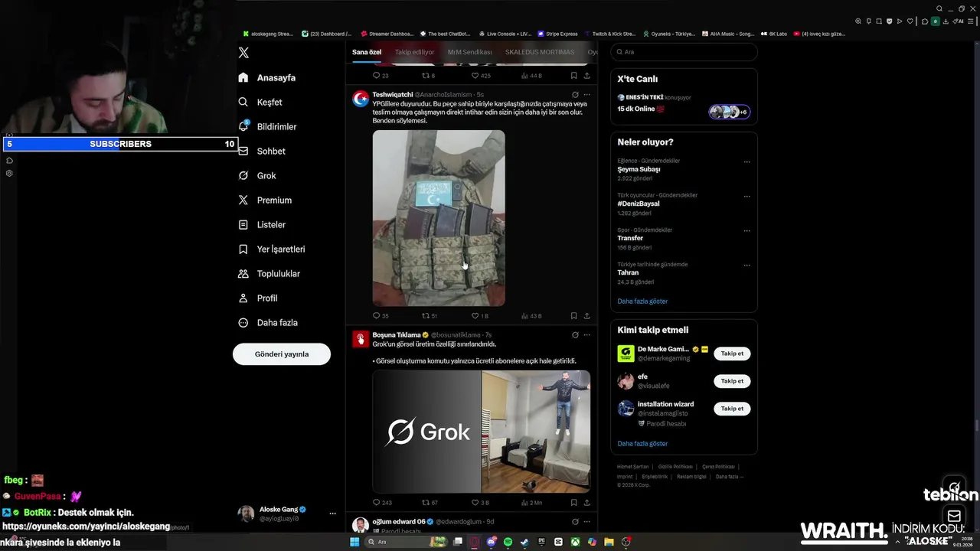Open options for Şeyma Subaşı trend

click(x=747, y=162)
